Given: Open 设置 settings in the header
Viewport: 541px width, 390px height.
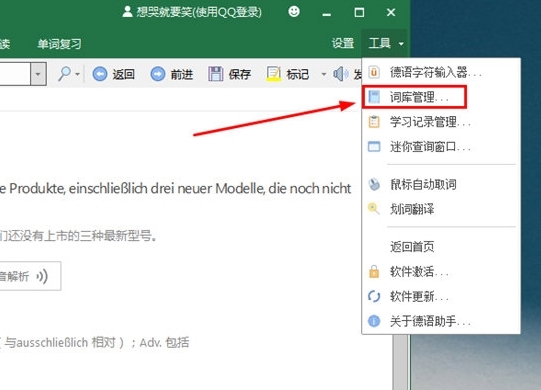Looking at the screenshot, I should 343,43.
